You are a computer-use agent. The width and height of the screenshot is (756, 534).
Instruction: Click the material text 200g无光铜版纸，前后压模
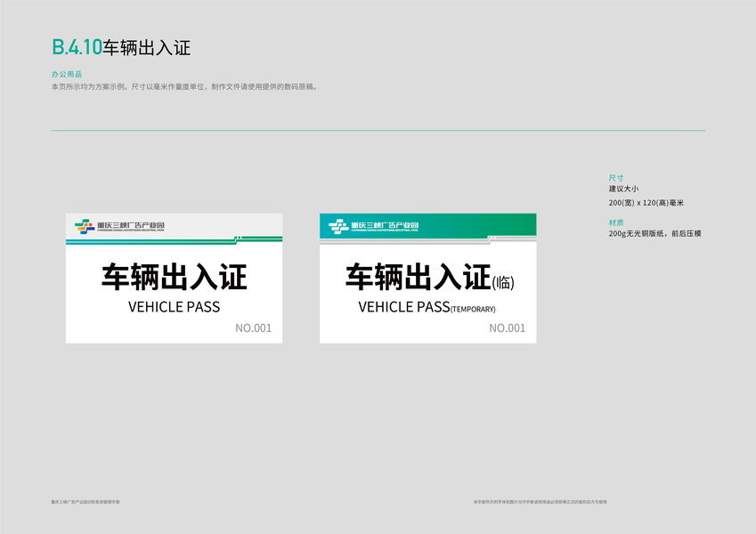(654, 234)
